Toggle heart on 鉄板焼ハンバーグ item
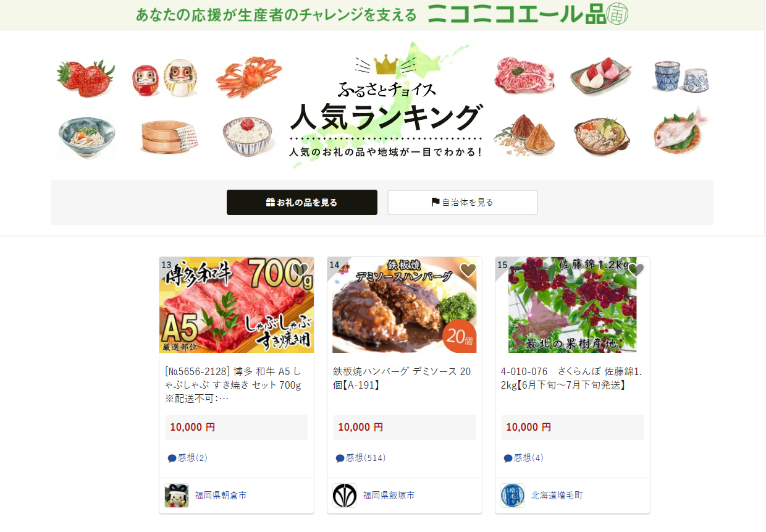766x532 pixels. tap(468, 270)
